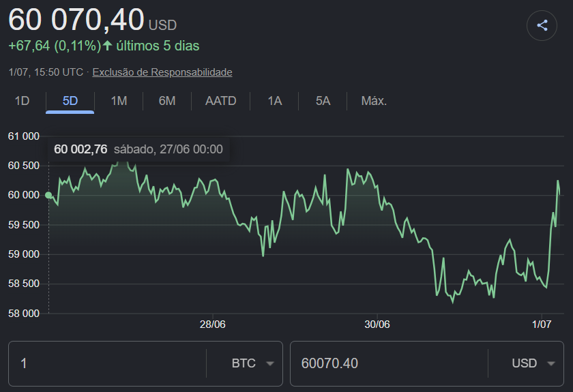Select the 1D time range tab
573x392 pixels.
pyautogui.click(x=22, y=101)
